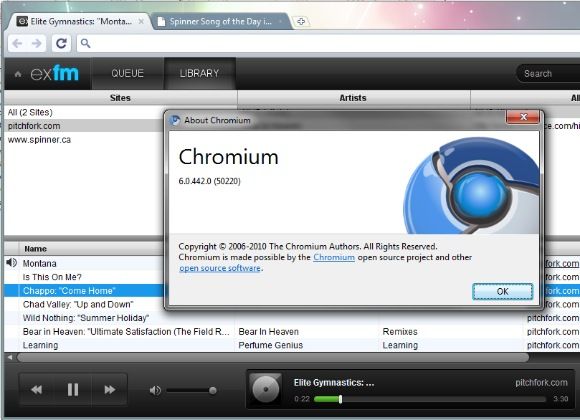The image size is (580, 420).
Task: Close the About Chromium dialog
Action: [x=523, y=117]
